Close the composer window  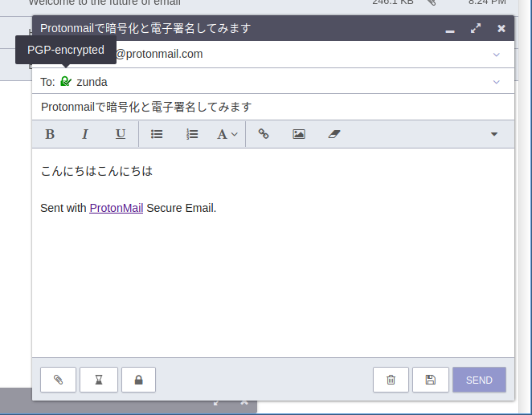point(501,28)
